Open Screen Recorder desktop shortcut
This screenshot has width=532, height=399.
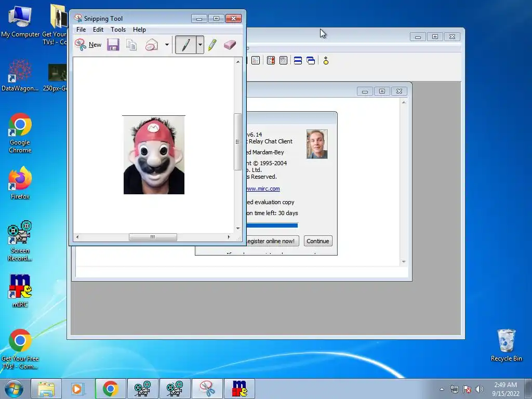(x=20, y=241)
